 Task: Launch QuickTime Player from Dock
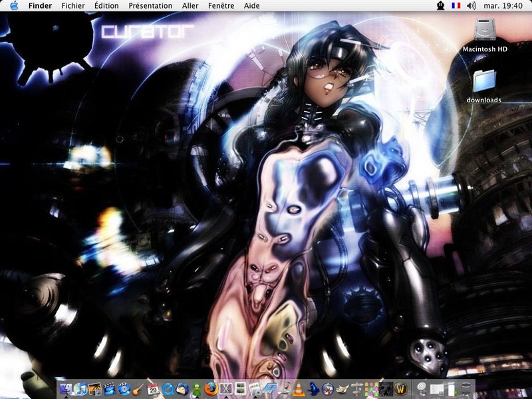click(168, 389)
